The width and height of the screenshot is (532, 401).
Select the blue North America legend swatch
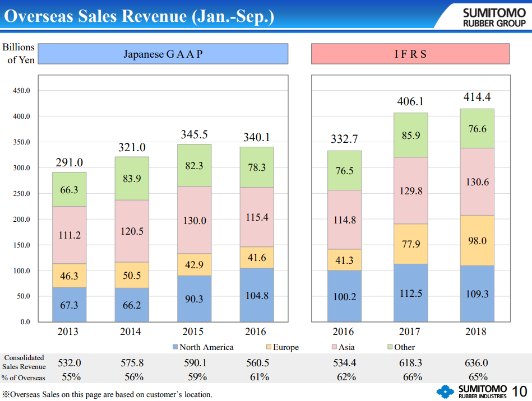(x=175, y=347)
